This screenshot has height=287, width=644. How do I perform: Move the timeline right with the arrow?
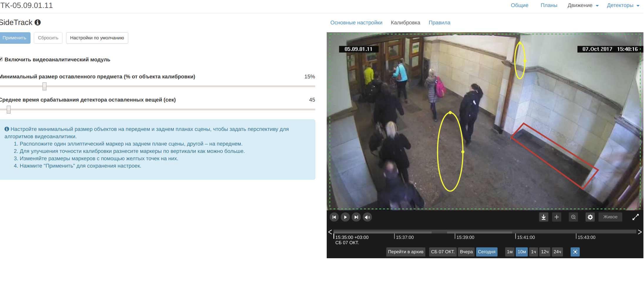click(640, 232)
